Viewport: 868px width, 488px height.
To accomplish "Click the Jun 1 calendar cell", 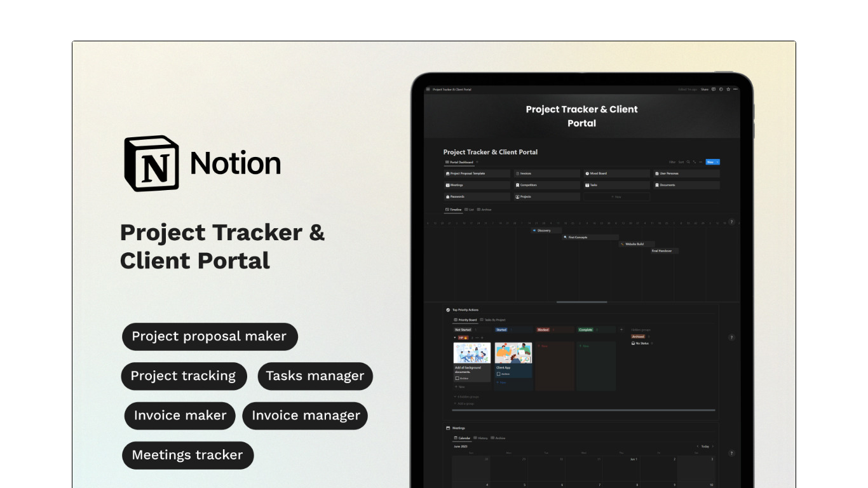I will click(x=620, y=468).
